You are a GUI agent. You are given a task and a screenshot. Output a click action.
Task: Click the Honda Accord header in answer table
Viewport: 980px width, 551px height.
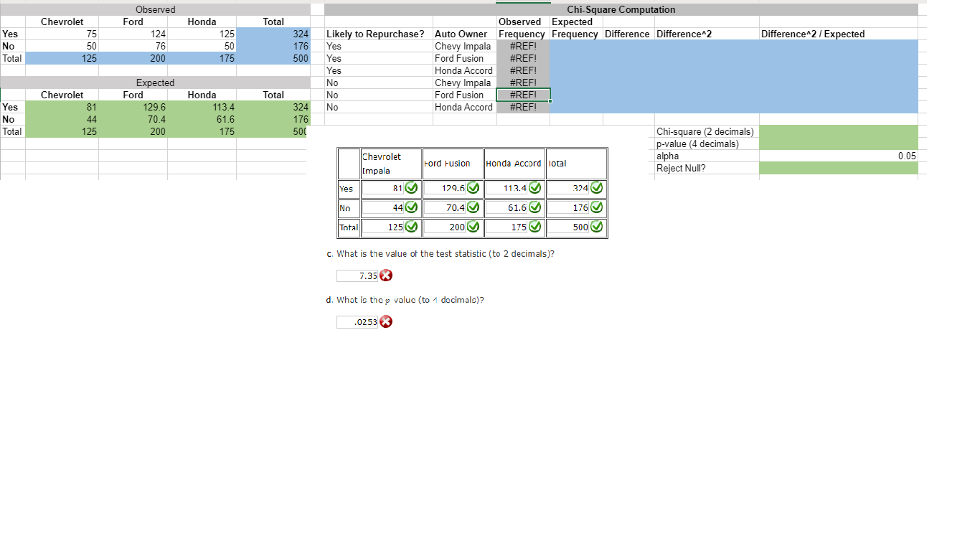[x=514, y=164]
